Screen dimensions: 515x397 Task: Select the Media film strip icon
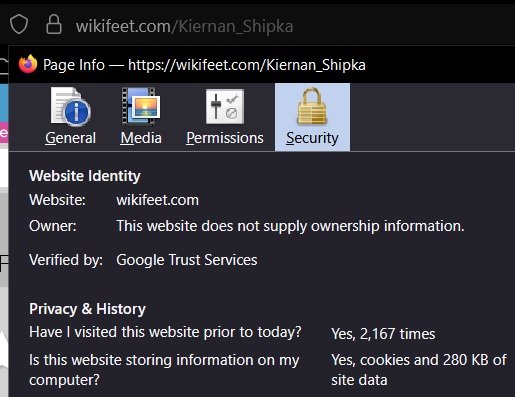coord(141,107)
